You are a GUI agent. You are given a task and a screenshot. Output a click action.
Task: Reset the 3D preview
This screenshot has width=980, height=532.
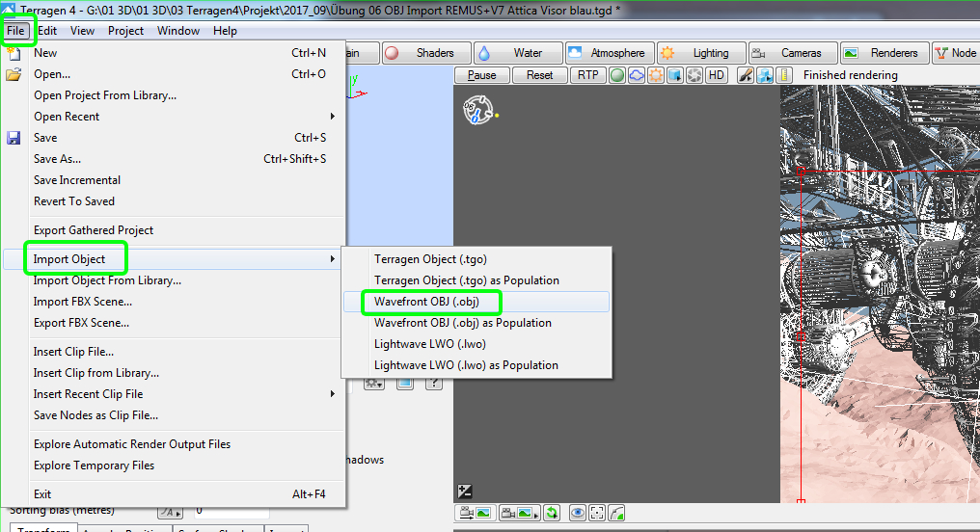(x=539, y=75)
